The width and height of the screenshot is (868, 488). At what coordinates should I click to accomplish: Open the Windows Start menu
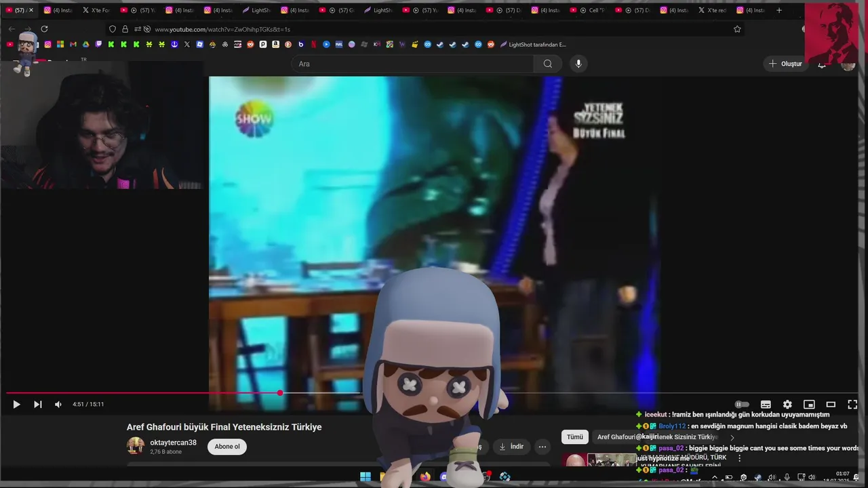pos(366,477)
